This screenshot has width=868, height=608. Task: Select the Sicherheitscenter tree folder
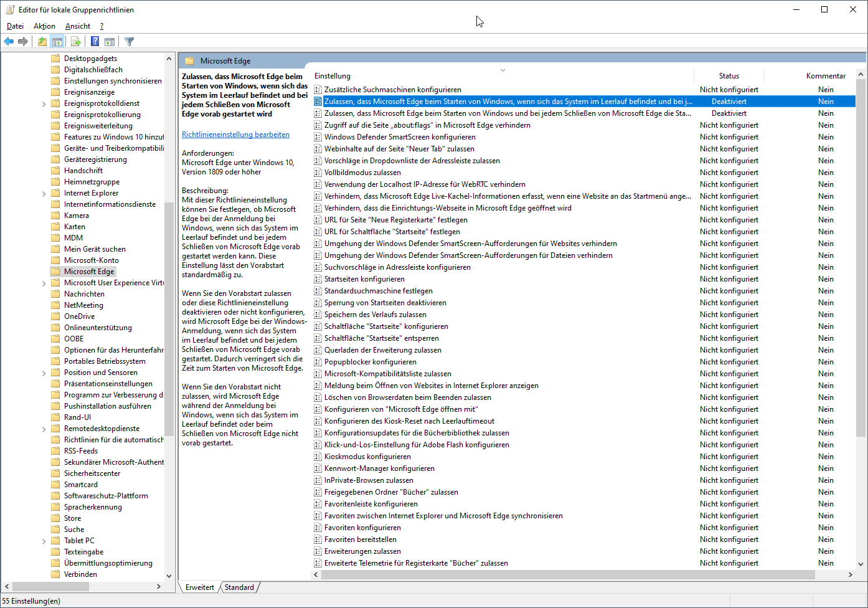tap(92, 473)
